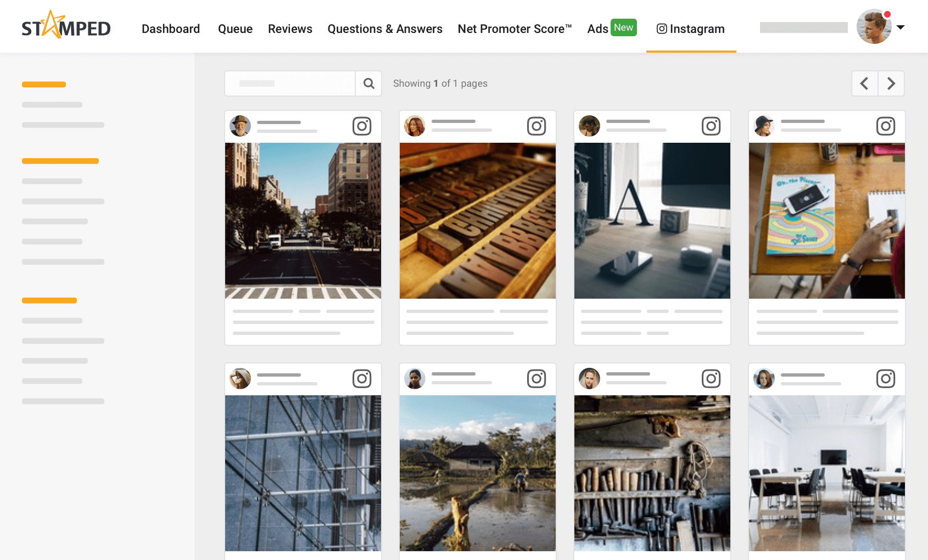Open the Dashboard tab
The width and height of the screenshot is (928, 560).
pos(171,29)
